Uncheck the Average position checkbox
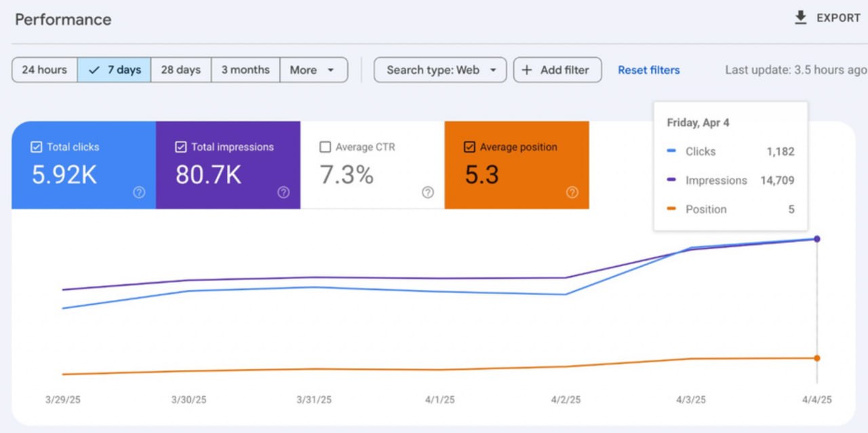The image size is (868, 433). [x=469, y=147]
